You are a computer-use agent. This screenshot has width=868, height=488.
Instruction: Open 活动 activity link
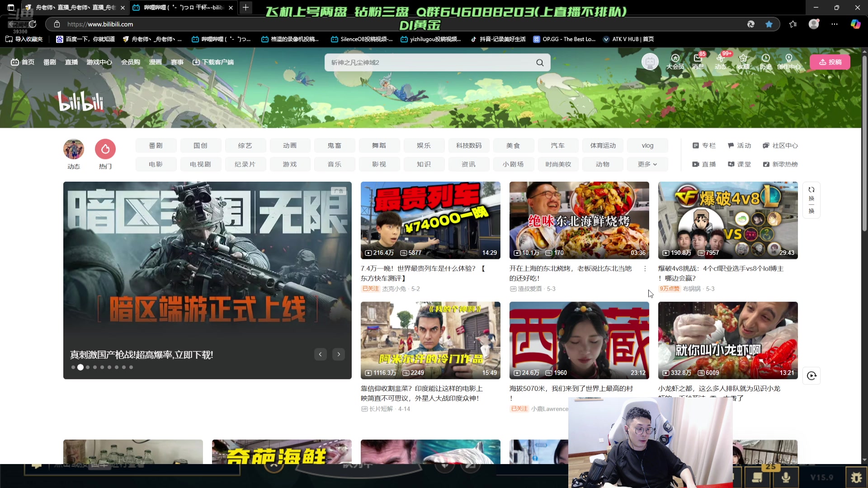pyautogui.click(x=739, y=145)
